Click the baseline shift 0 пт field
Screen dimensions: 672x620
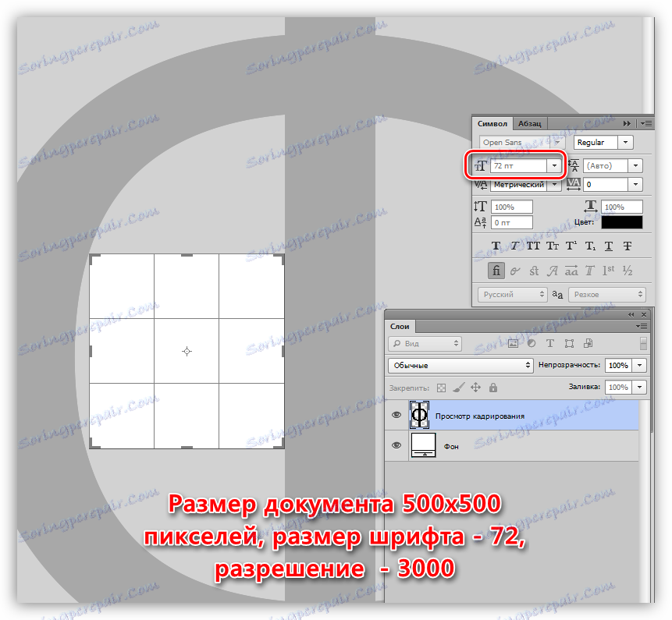click(x=512, y=222)
